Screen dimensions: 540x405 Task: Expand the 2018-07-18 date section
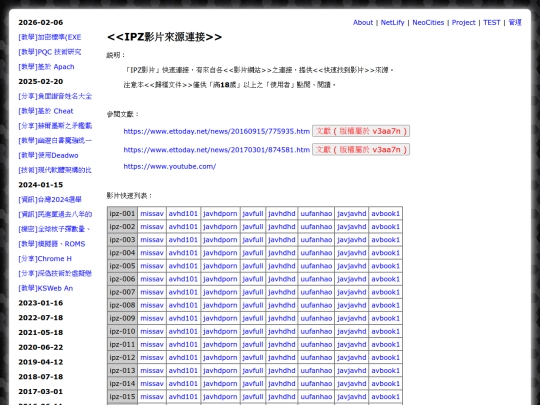pyautogui.click(x=41, y=377)
